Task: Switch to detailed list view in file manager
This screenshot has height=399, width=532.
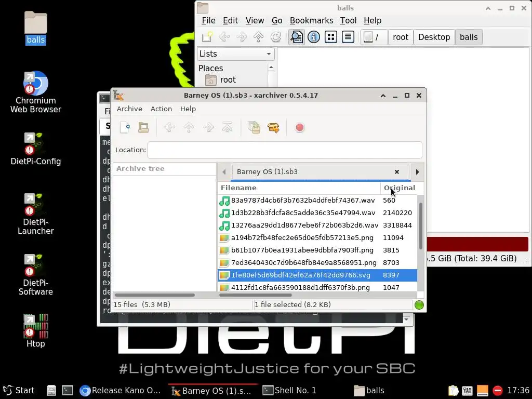Action: pos(348,37)
